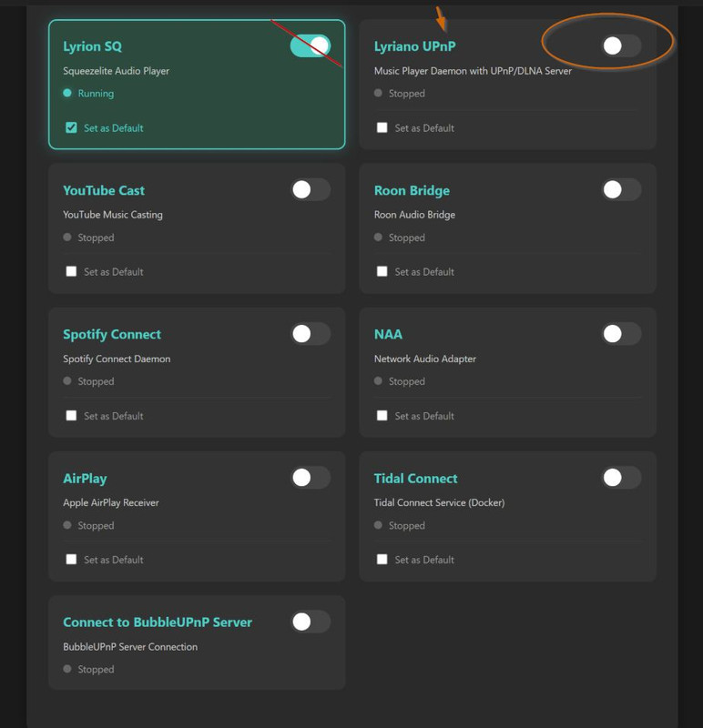
Task: Turn on Connect to BubbleUPnP Server toggle
Action: click(311, 622)
